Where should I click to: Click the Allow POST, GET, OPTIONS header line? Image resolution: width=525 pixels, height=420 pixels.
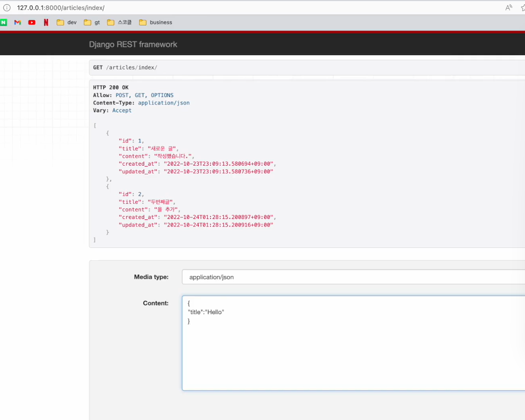point(133,95)
